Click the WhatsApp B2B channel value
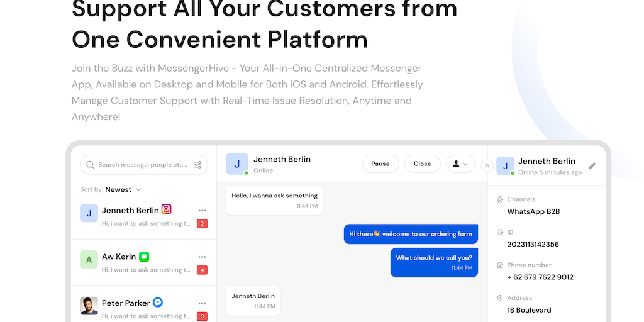This screenshot has width=644, height=322. coord(533,211)
